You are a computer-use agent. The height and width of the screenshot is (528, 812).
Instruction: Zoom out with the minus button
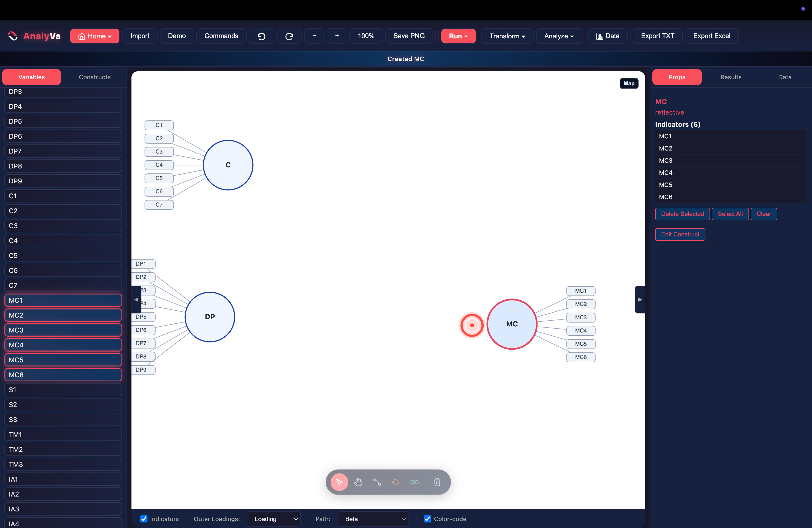click(314, 36)
